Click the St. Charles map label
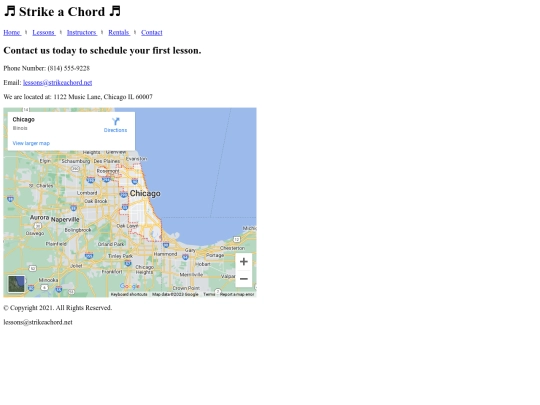The width and height of the screenshot is (540, 405). [x=41, y=186]
